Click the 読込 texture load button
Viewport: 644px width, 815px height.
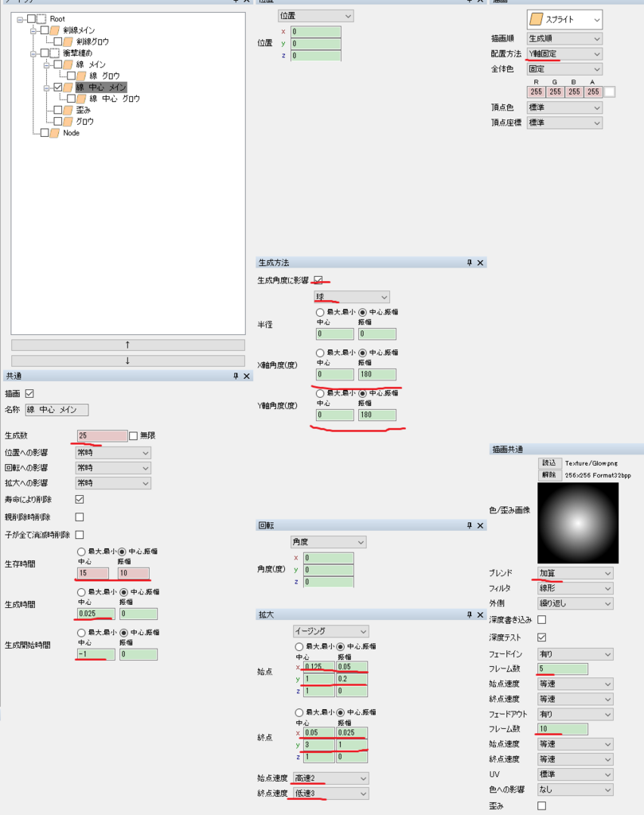click(549, 462)
